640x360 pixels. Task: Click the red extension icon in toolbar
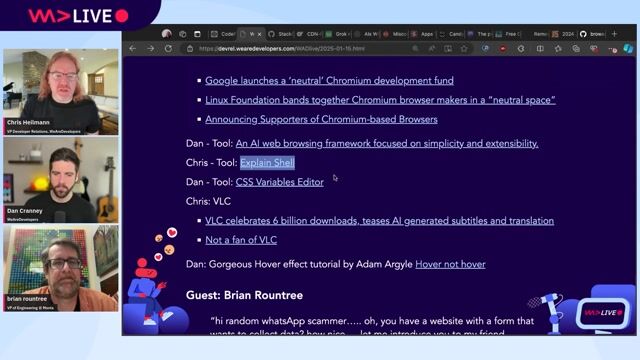click(x=503, y=49)
